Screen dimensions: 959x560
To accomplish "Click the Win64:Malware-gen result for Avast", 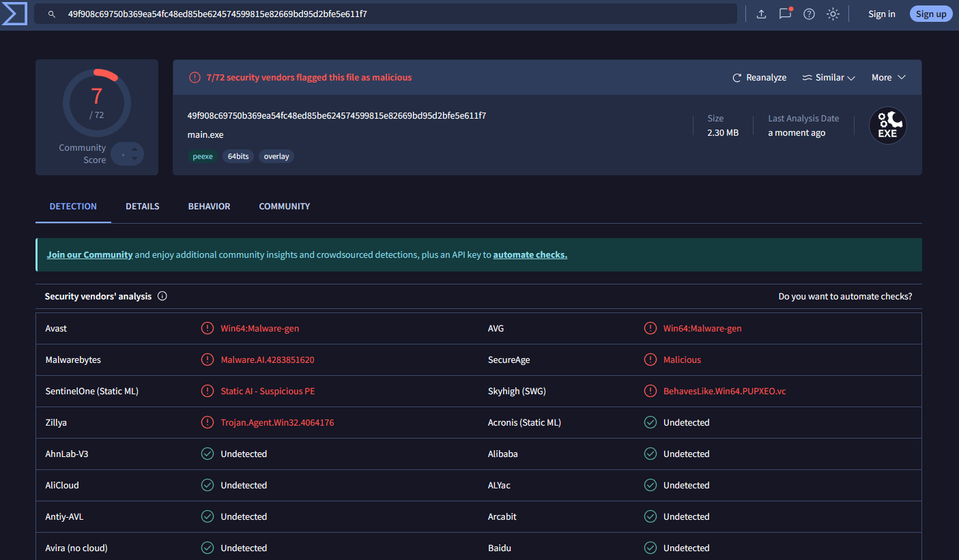I will 260,328.
